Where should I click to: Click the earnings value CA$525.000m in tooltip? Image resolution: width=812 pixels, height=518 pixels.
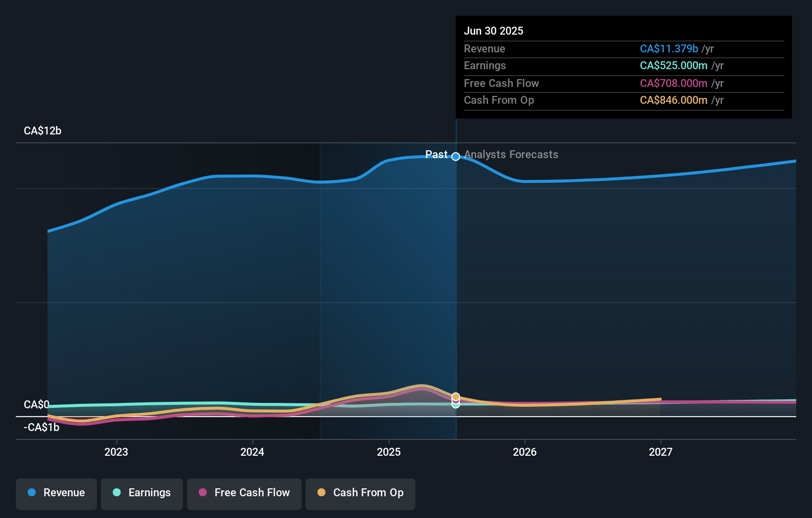[x=674, y=66]
